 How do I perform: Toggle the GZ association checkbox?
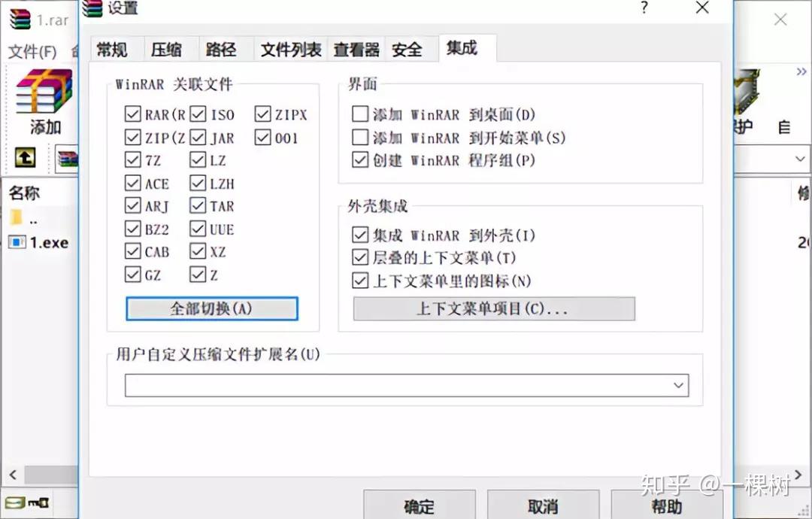coord(132,274)
